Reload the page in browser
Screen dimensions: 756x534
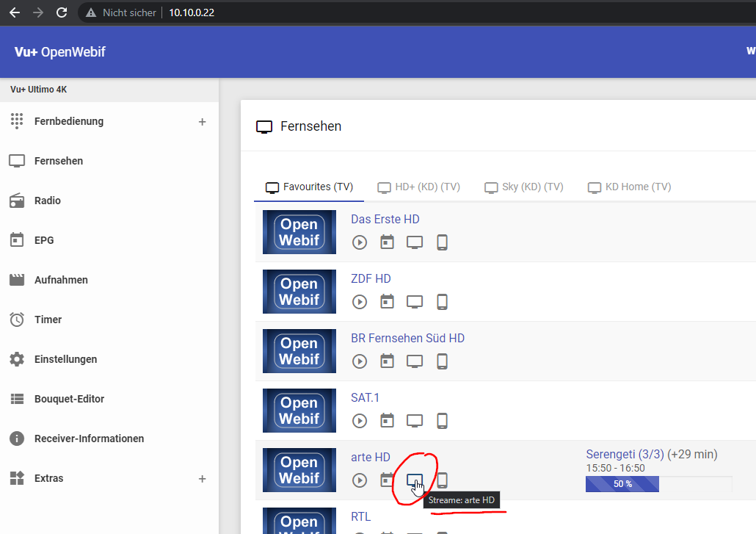pos(62,12)
